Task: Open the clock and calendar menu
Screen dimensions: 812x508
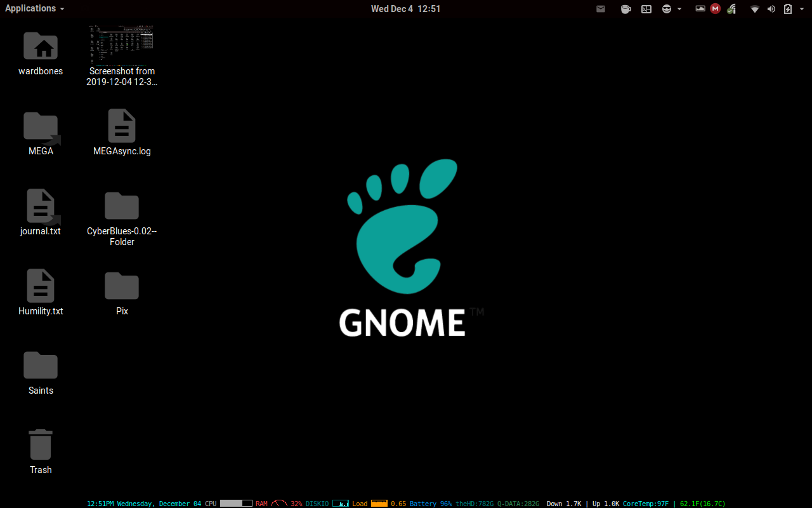Action: click(x=406, y=9)
